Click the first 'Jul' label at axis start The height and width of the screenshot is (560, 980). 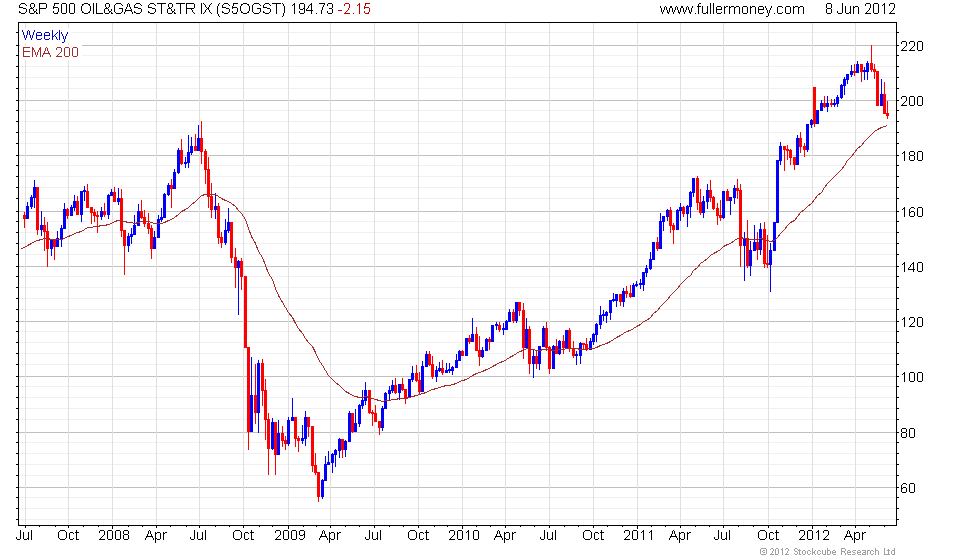pos(24,535)
